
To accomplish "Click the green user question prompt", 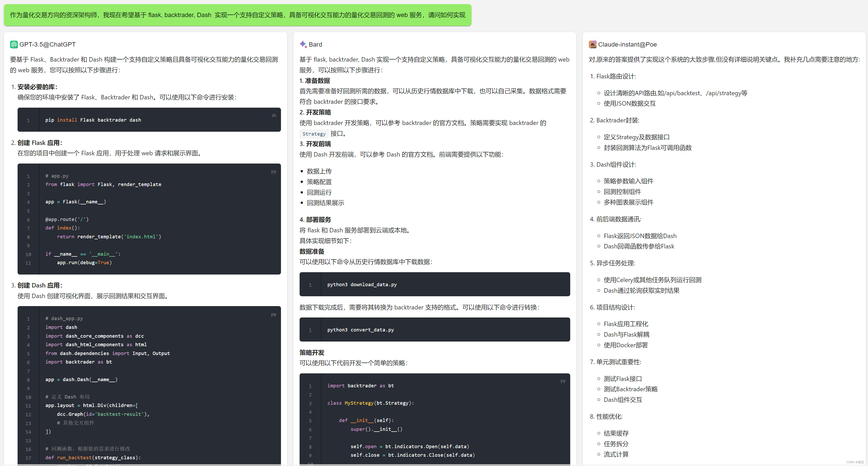I will pos(238,15).
